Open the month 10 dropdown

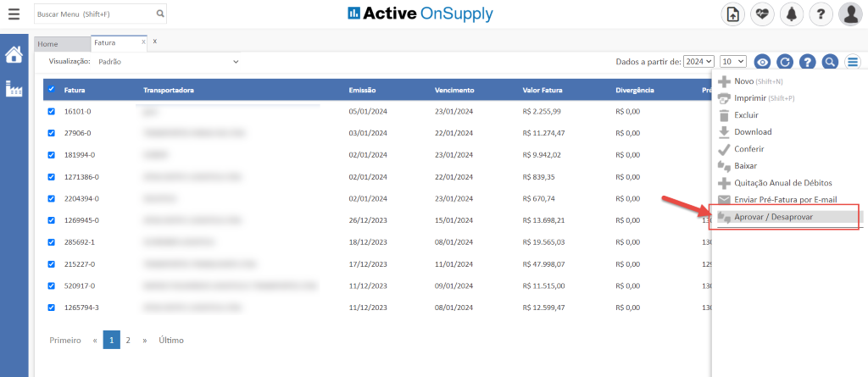point(733,62)
